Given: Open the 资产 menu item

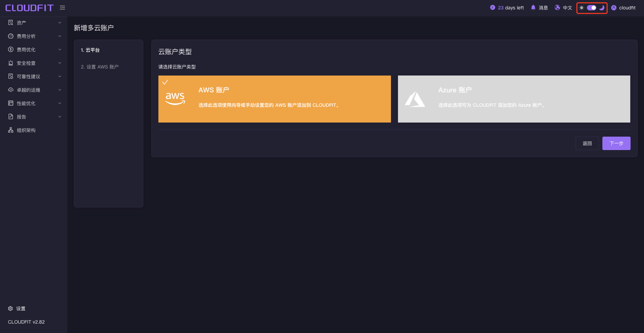Looking at the screenshot, I should click(34, 22).
